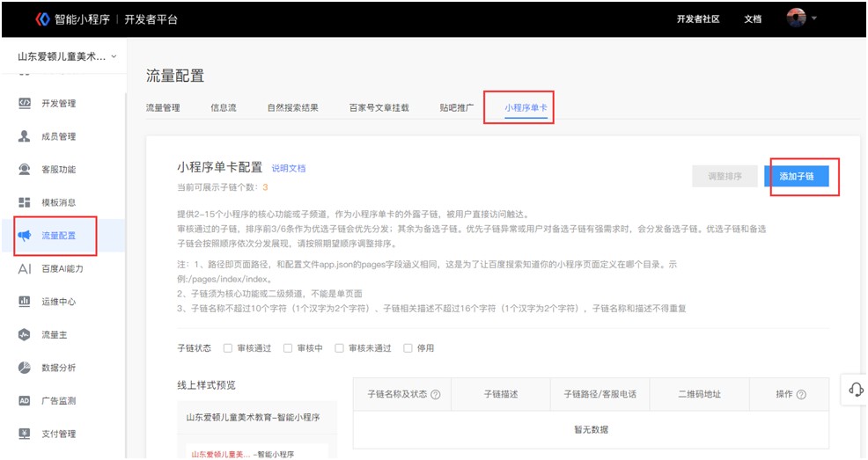This screenshot has width=868, height=460.
Task: Click the blue 添加子链 button
Action: click(797, 177)
